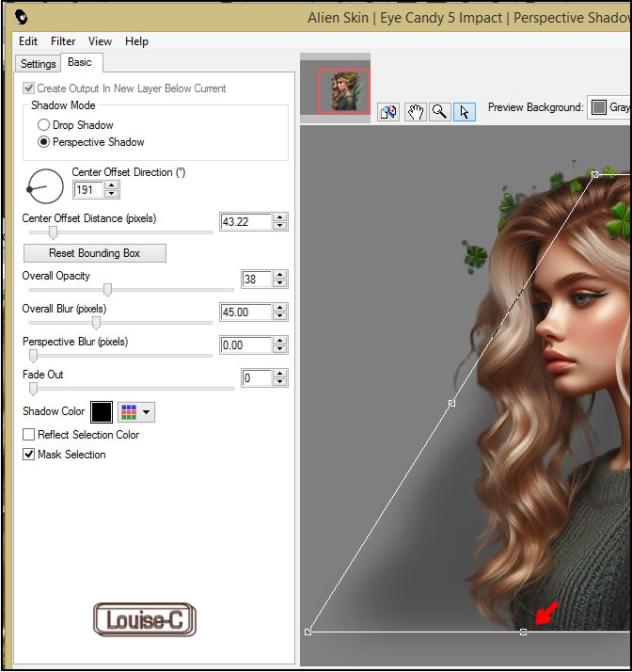Toggle Create Output In New Layer checkbox
Screen dimensions: 632x672
click(29, 88)
